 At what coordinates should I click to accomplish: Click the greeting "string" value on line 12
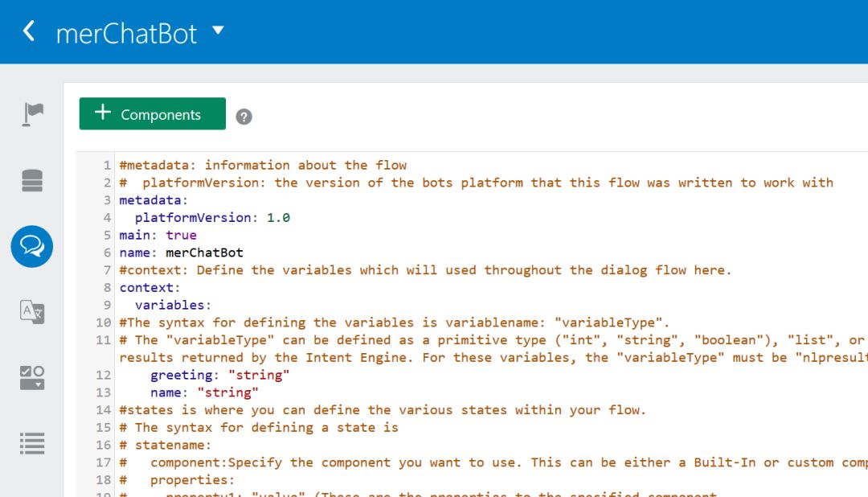[x=259, y=375]
